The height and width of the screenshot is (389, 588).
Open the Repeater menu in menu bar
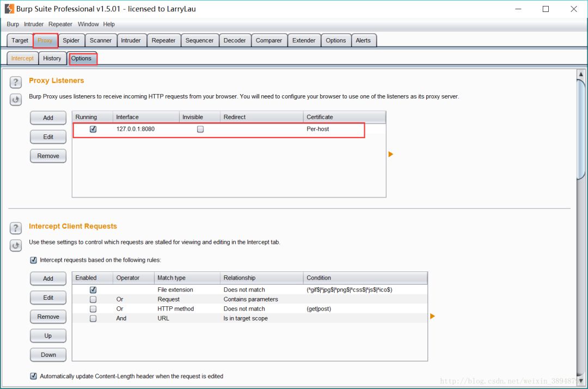point(60,24)
